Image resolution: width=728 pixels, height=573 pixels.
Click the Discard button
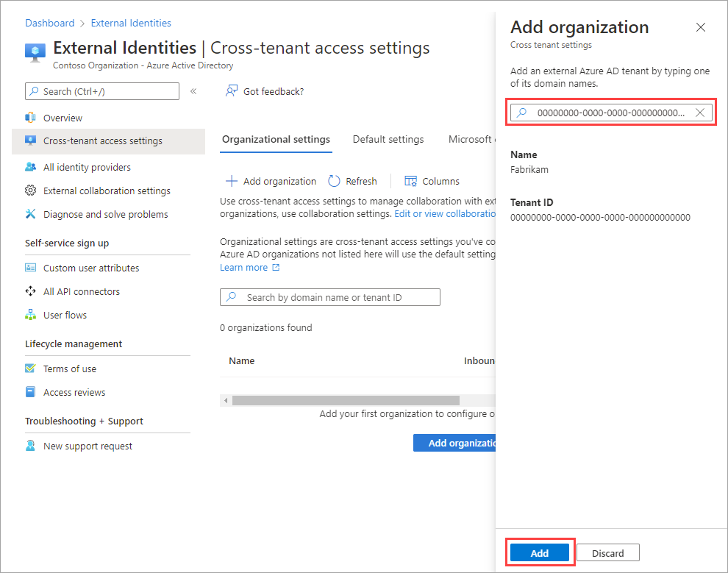point(608,553)
